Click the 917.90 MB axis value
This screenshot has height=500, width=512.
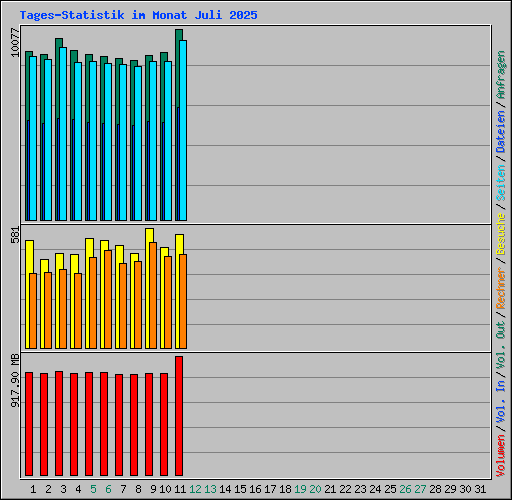click(x=15, y=380)
